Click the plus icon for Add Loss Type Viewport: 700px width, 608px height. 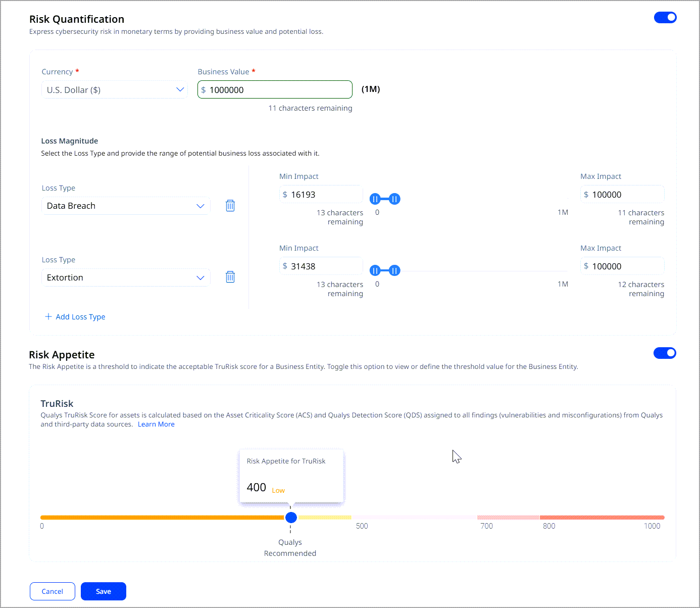(48, 317)
